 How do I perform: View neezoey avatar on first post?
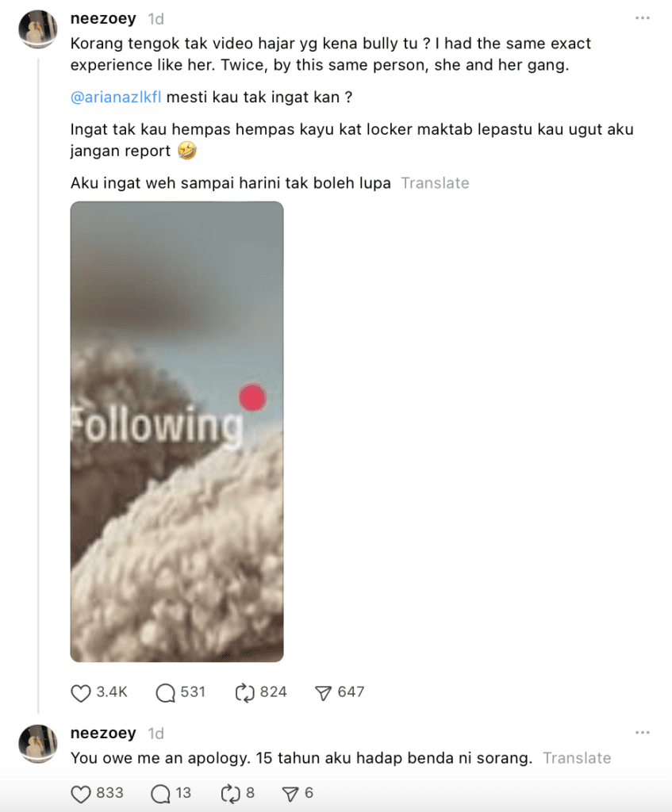click(x=38, y=29)
